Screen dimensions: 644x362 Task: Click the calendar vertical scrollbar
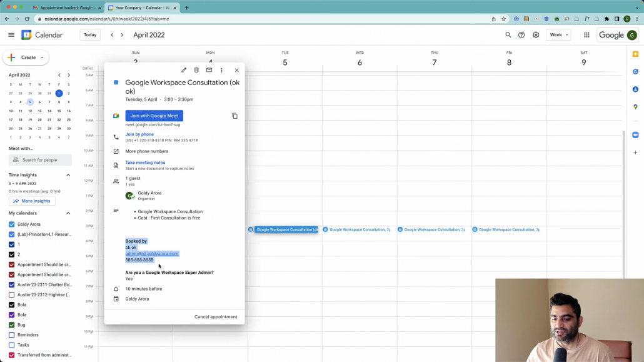[624, 203]
